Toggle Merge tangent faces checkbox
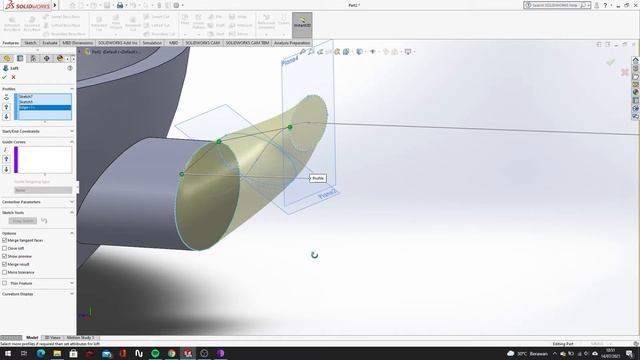The height and width of the screenshot is (360, 640). pos(4,240)
